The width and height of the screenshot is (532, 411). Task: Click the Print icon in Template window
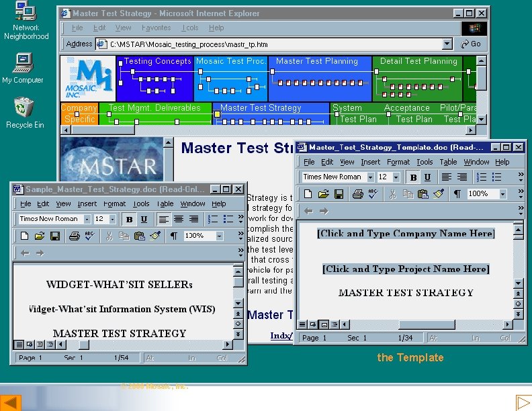357,194
